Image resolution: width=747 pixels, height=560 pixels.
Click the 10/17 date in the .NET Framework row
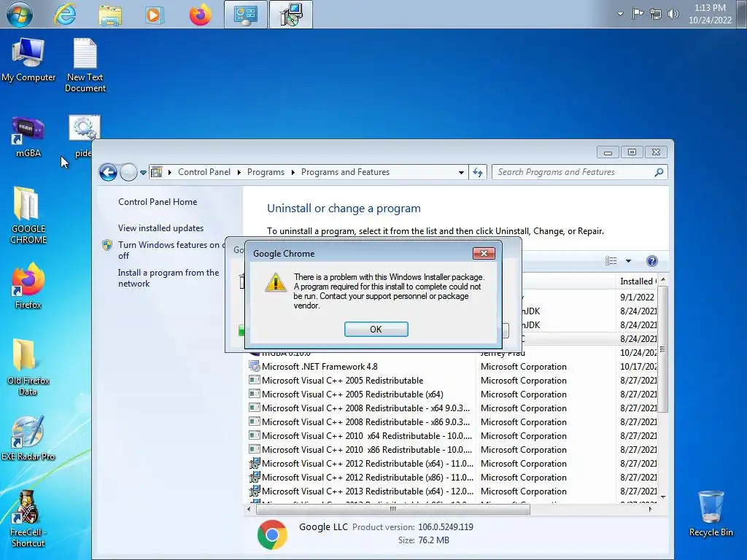click(638, 367)
